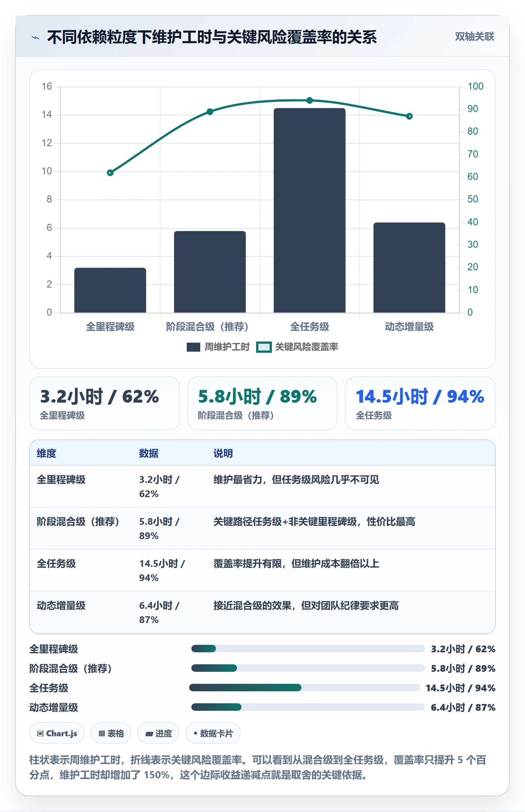Open the 14.5小时 / 94% data card

click(420, 403)
